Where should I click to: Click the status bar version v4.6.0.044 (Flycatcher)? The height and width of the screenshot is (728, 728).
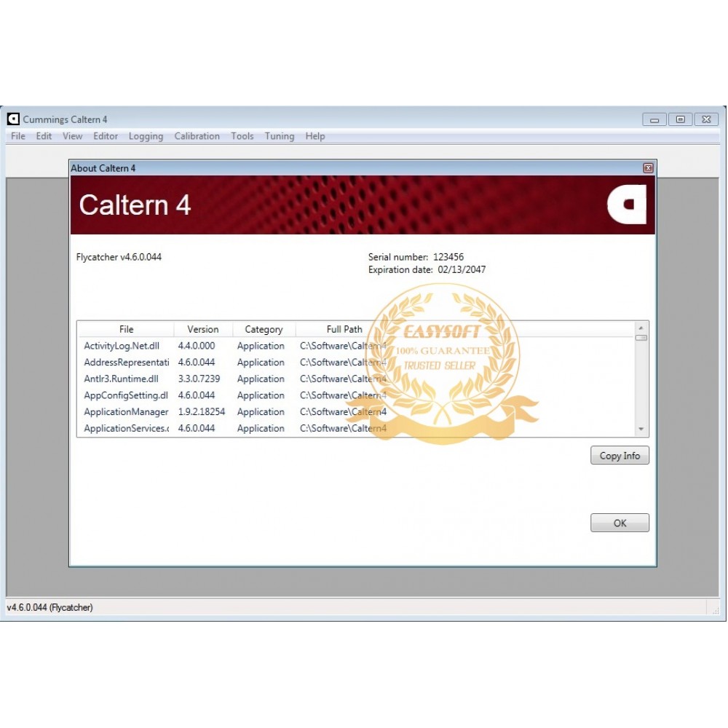50,607
